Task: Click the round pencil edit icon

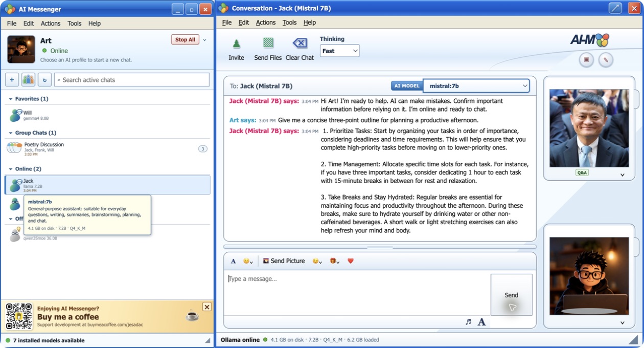Action: pyautogui.click(x=606, y=60)
